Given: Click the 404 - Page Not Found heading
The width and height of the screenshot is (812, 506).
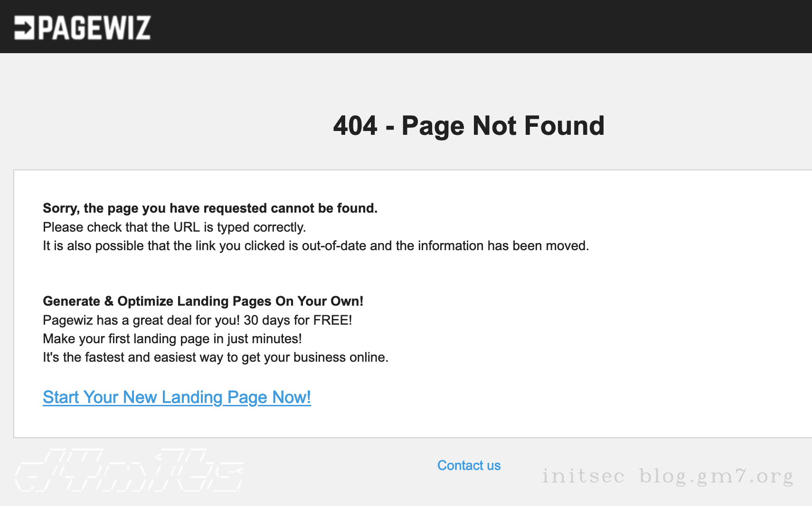Looking at the screenshot, I should (469, 126).
